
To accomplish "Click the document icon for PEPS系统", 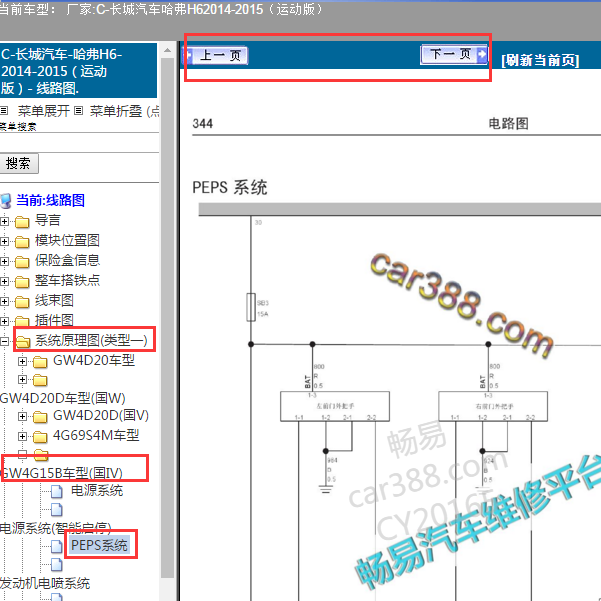I will click(x=57, y=547).
